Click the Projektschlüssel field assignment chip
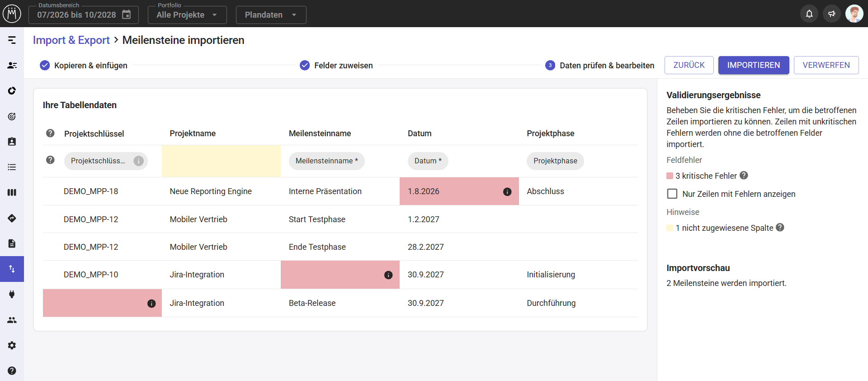868x381 pixels. tap(106, 161)
